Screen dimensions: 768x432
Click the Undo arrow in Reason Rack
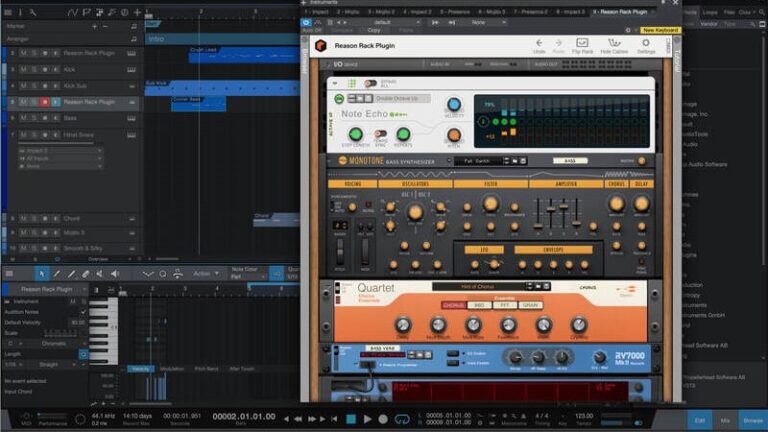tap(539, 44)
